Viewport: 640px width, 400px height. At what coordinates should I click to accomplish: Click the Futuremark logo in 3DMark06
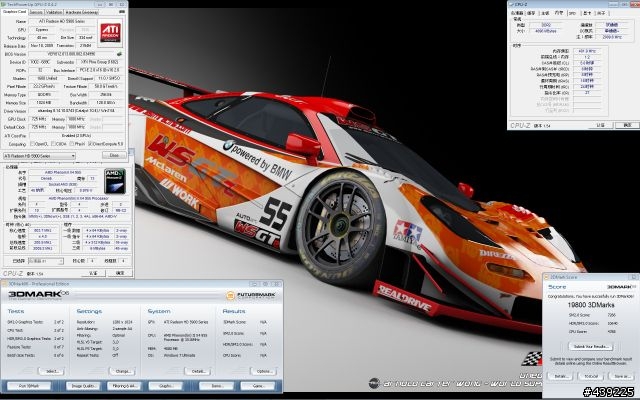click(251, 295)
